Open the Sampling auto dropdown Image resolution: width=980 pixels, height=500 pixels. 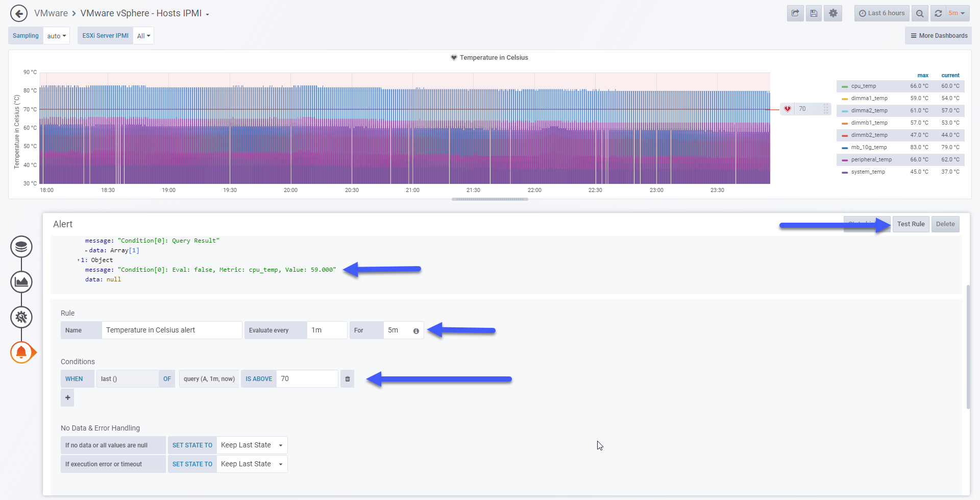[57, 36]
